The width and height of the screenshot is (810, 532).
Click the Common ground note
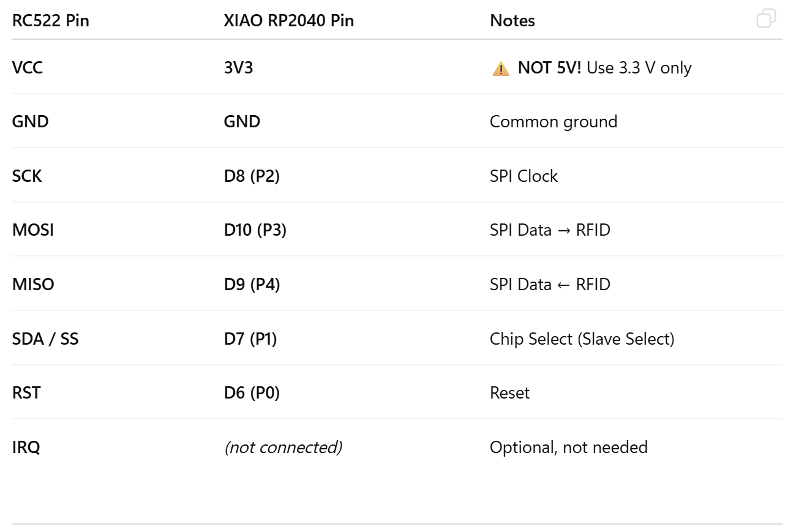coord(553,121)
